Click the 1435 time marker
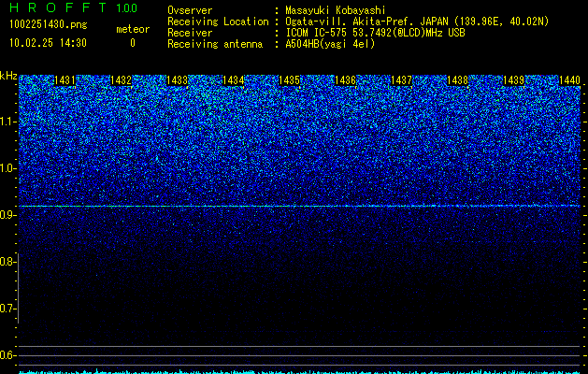The image size is (588, 374). click(x=289, y=80)
